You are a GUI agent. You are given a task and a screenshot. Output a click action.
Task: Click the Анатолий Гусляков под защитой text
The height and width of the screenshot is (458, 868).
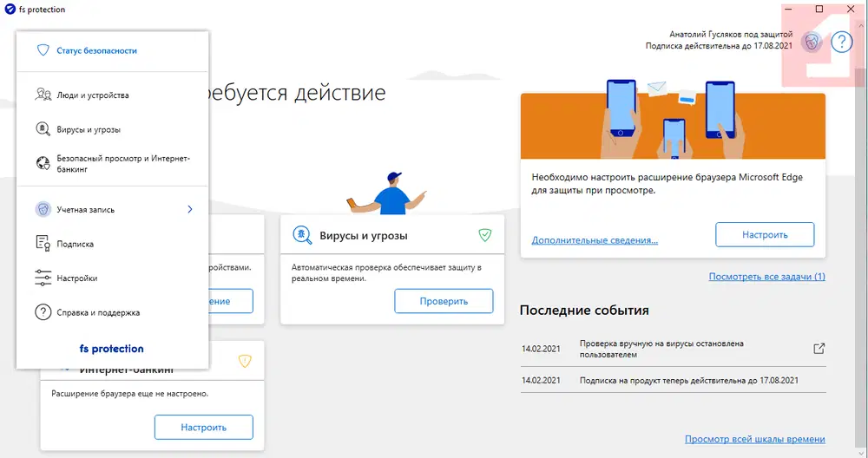[731, 35]
